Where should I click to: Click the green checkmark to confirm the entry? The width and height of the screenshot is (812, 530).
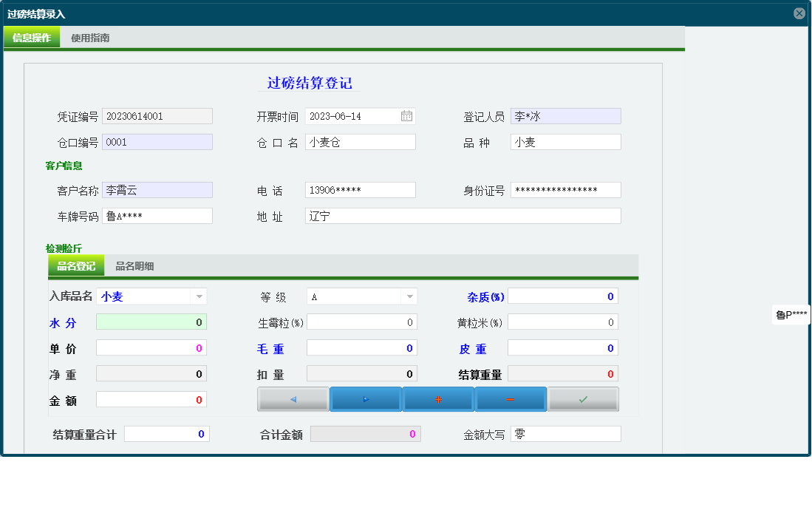tap(583, 398)
